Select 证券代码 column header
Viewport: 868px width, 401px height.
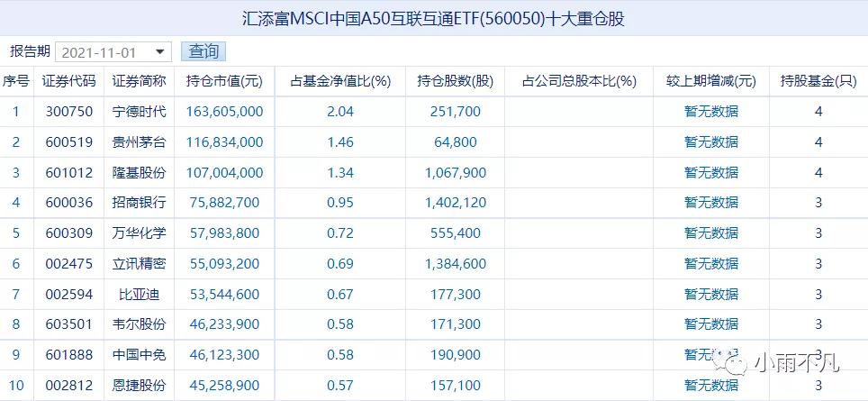click(x=69, y=81)
